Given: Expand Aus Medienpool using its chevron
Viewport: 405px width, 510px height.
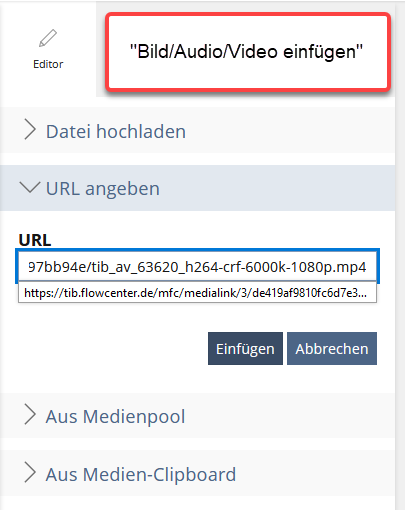Looking at the screenshot, I should 30,415.
